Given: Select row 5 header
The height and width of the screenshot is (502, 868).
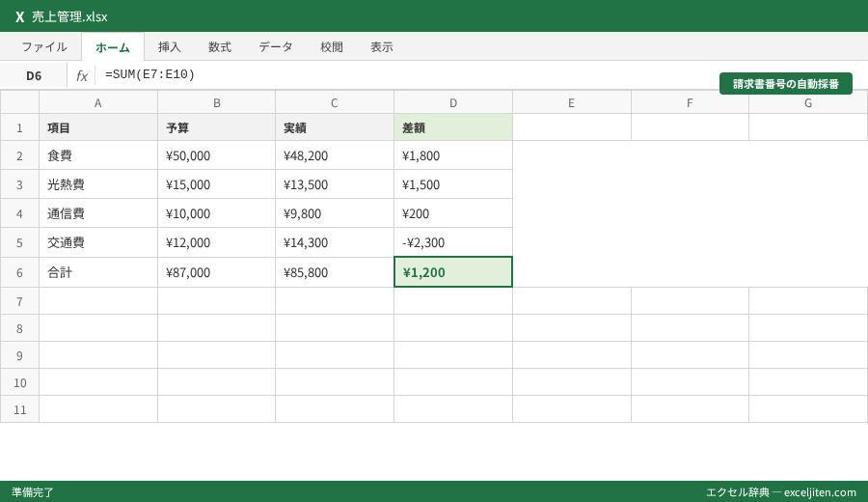Looking at the screenshot, I should point(19,242).
